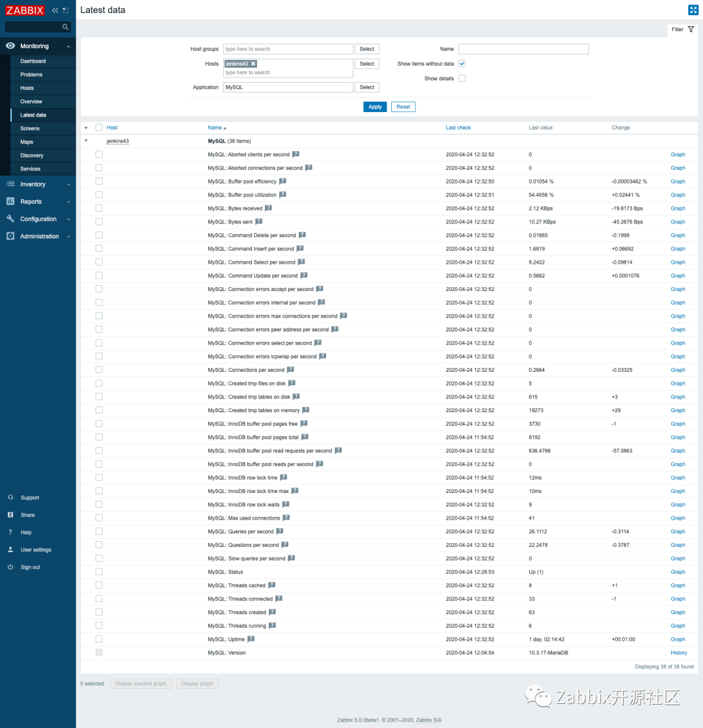Click the Configuration wrench icon

coord(10,219)
